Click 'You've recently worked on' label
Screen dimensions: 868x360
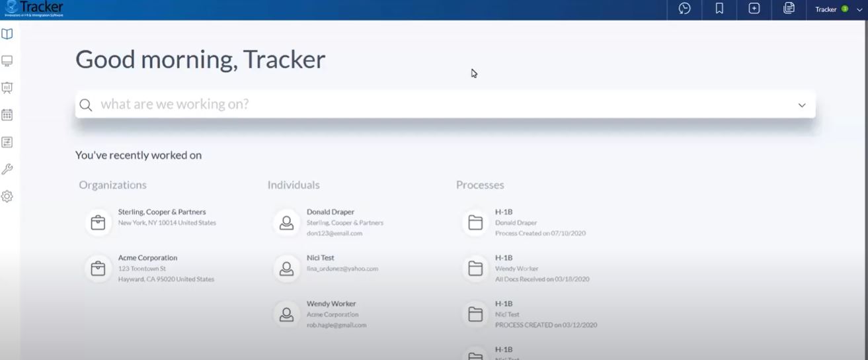pyautogui.click(x=138, y=156)
